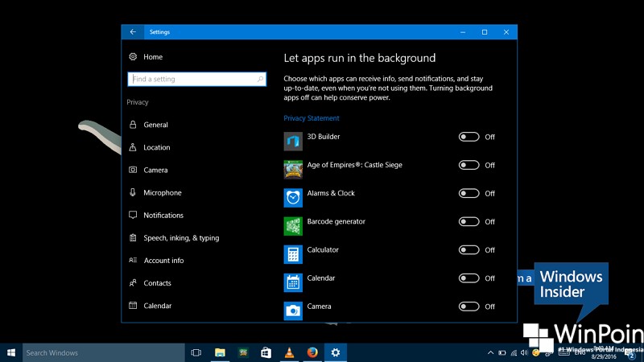
Task: Open the Windows Start button
Action: 11,352
